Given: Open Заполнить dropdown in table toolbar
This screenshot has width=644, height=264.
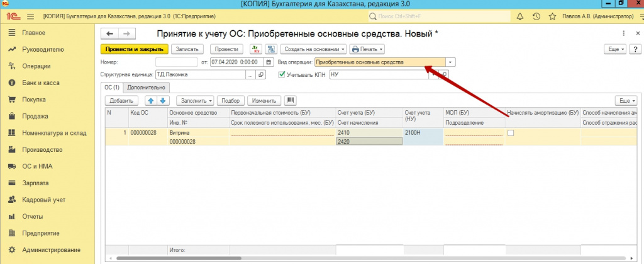Looking at the screenshot, I should 196,100.
